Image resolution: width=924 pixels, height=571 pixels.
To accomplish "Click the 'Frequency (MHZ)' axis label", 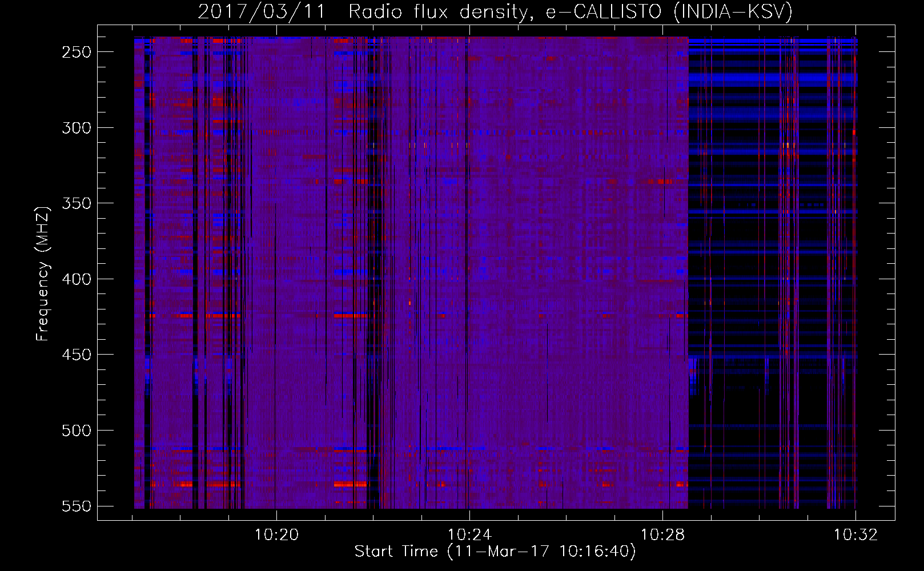I will pyautogui.click(x=43, y=274).
